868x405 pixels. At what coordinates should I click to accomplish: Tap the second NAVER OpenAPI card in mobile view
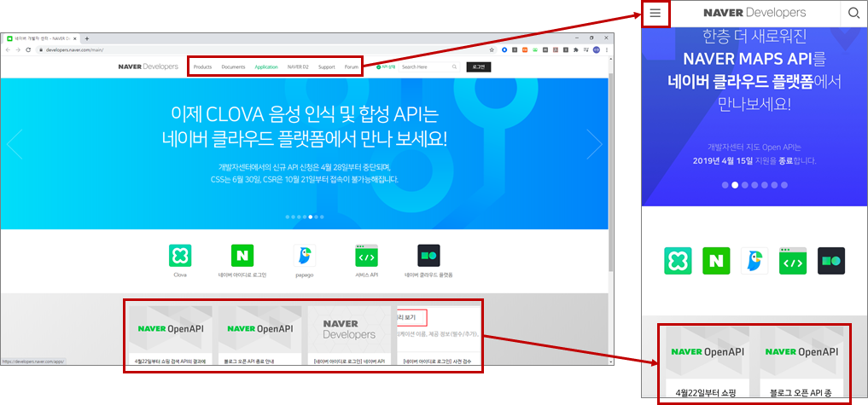pyautogui.click(x=801, y=362)
